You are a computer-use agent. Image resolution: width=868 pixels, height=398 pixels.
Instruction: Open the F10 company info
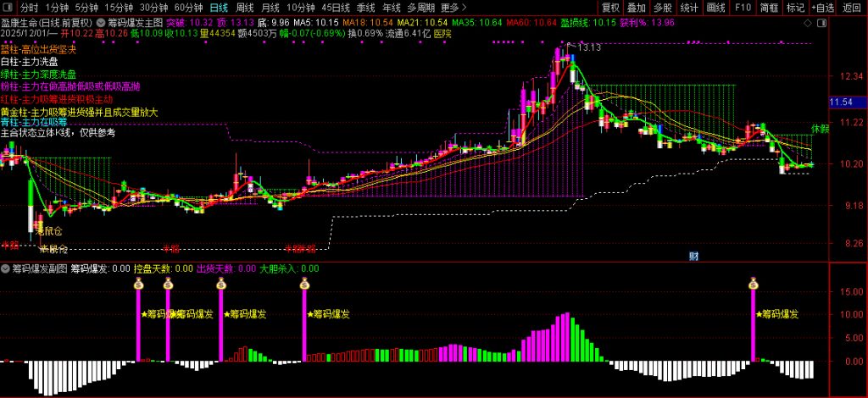click(743, 8)
